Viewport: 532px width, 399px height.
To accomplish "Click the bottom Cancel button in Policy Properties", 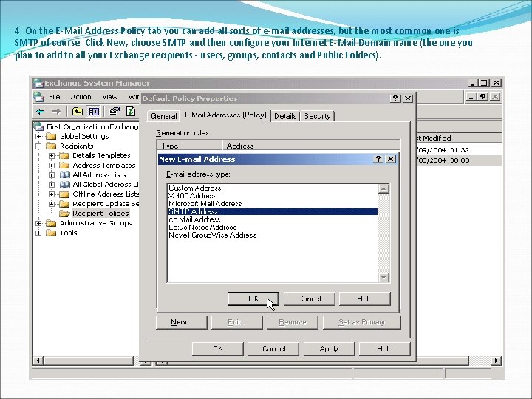I will click(273, 349).
